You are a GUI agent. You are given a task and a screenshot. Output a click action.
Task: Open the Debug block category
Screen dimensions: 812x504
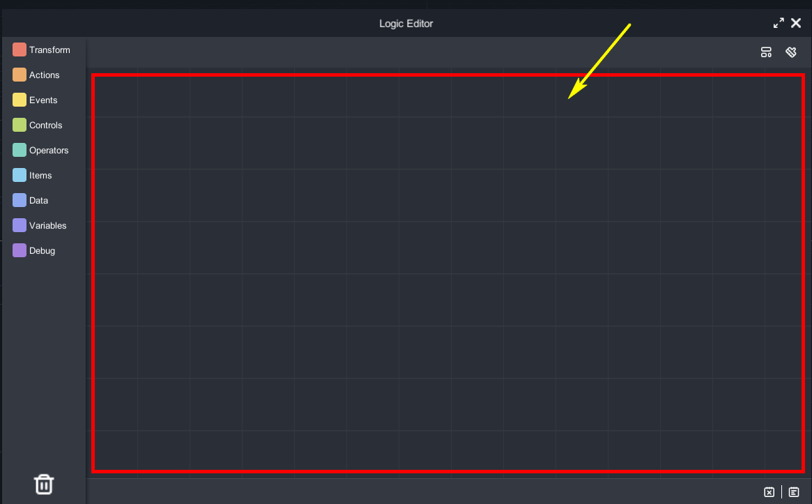coord(42,251)
